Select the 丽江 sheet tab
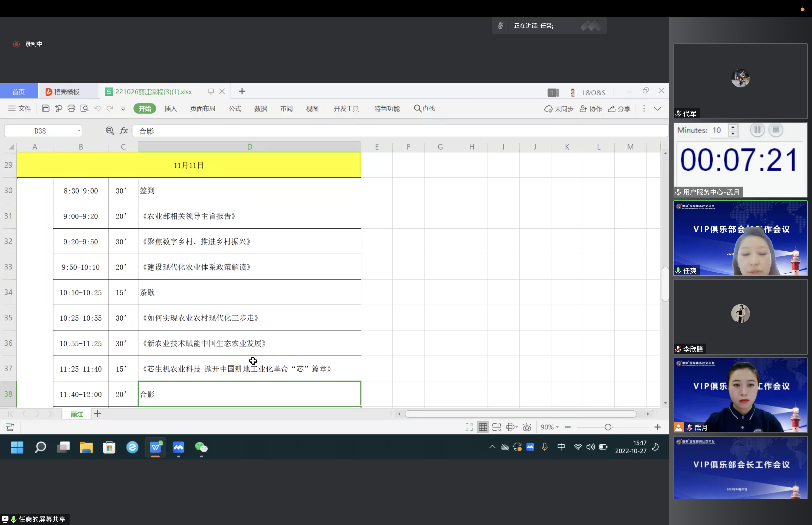The image size is (812, 525). pos(77,414)
